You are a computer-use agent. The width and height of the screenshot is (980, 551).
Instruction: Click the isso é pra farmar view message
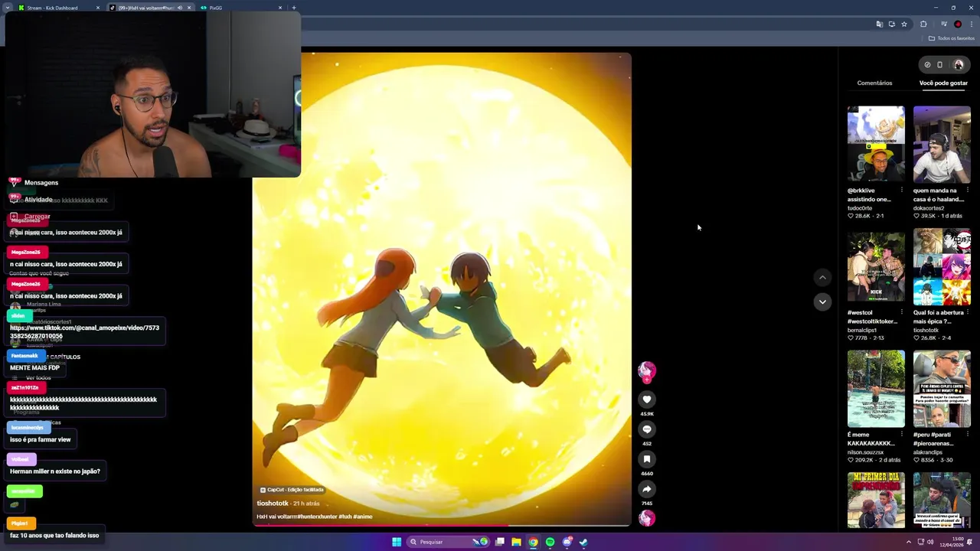coord(40,440)
